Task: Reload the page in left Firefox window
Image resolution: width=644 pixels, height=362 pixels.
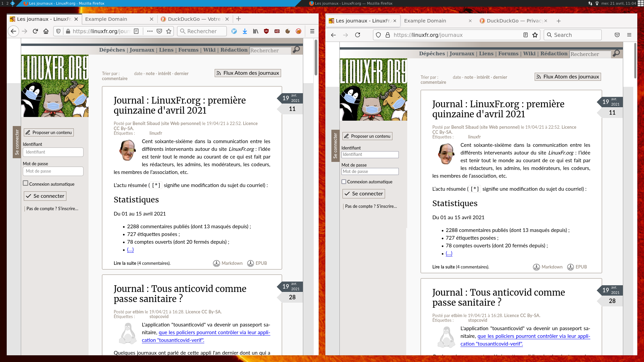Action: pos(35,31)
